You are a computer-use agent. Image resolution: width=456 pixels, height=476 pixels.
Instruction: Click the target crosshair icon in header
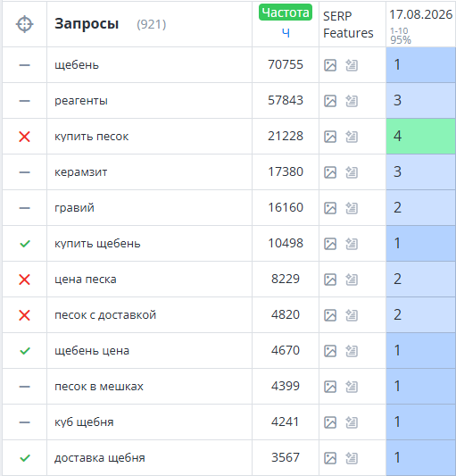(x=25, y=24)
